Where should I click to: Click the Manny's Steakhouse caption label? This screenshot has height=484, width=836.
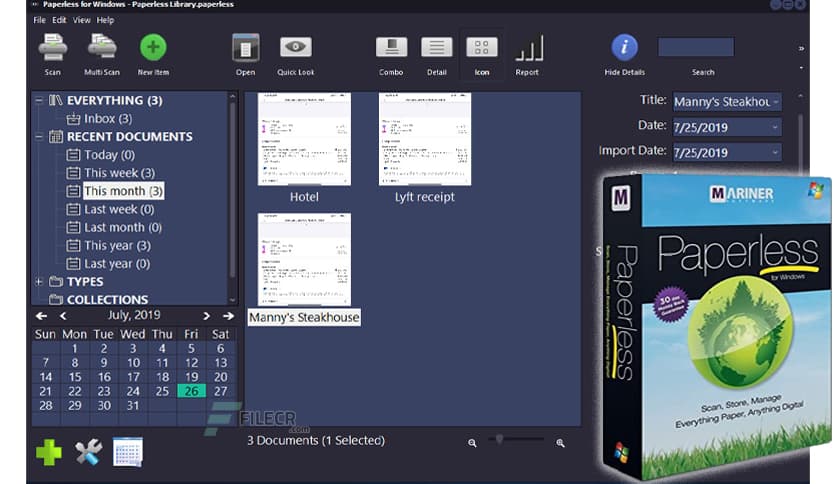click(304, 317)
